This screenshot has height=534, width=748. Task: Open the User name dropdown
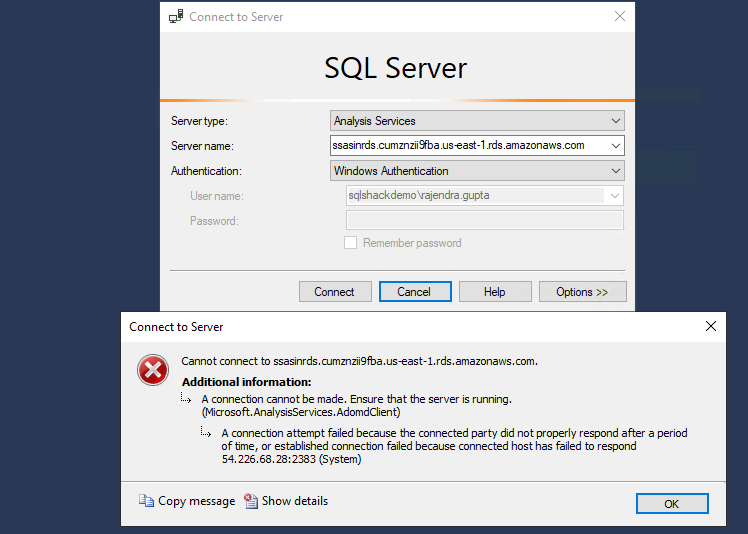point(615,196)
